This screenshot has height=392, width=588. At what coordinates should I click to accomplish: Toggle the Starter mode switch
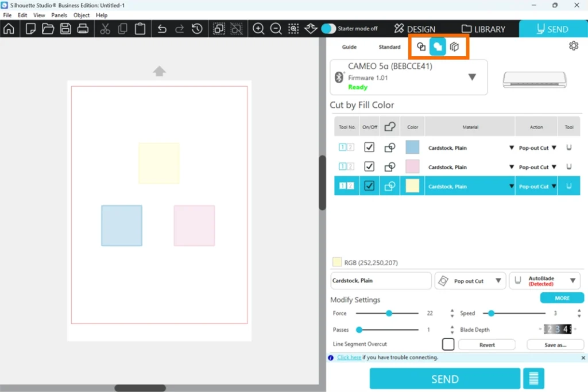click(x=328, y=29)
